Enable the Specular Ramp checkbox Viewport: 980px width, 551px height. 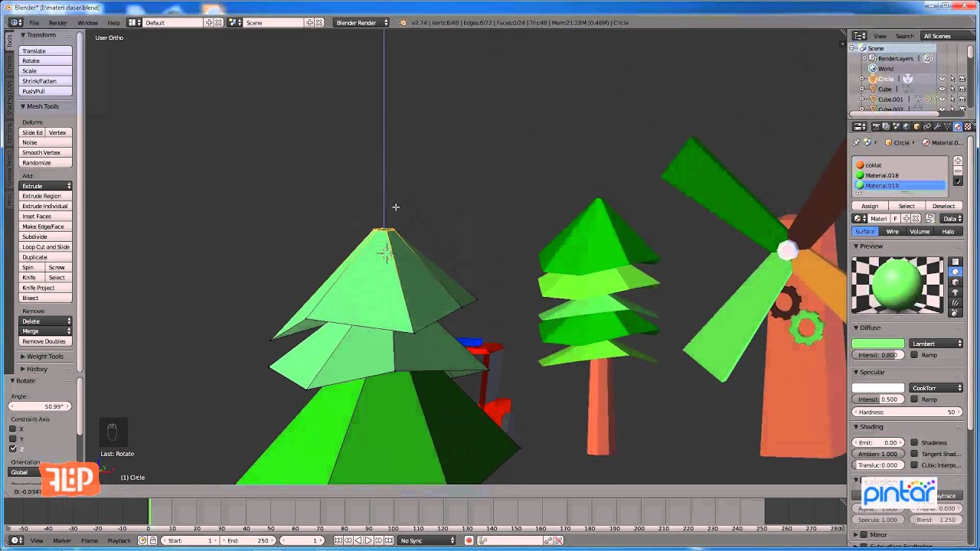pyautogui.click(x=914, y=399)
